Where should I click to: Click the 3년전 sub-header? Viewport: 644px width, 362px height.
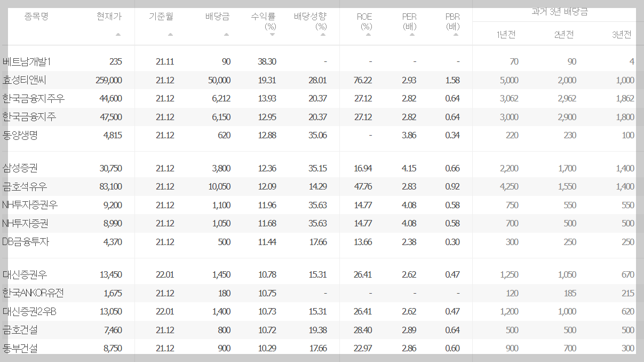coord(622,35)
